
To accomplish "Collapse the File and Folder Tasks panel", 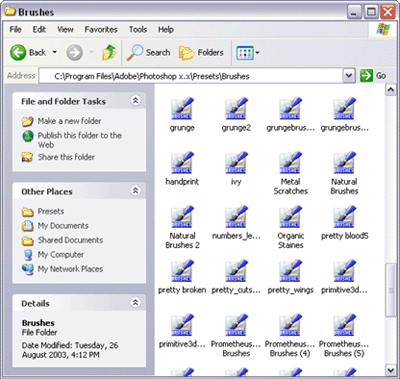I will click(135, 100).
